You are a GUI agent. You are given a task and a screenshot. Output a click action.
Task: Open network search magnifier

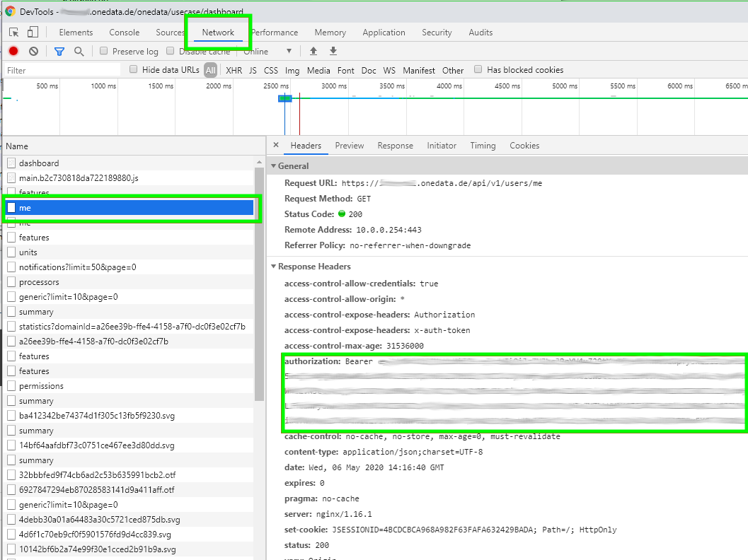click(x=79, y=52)
